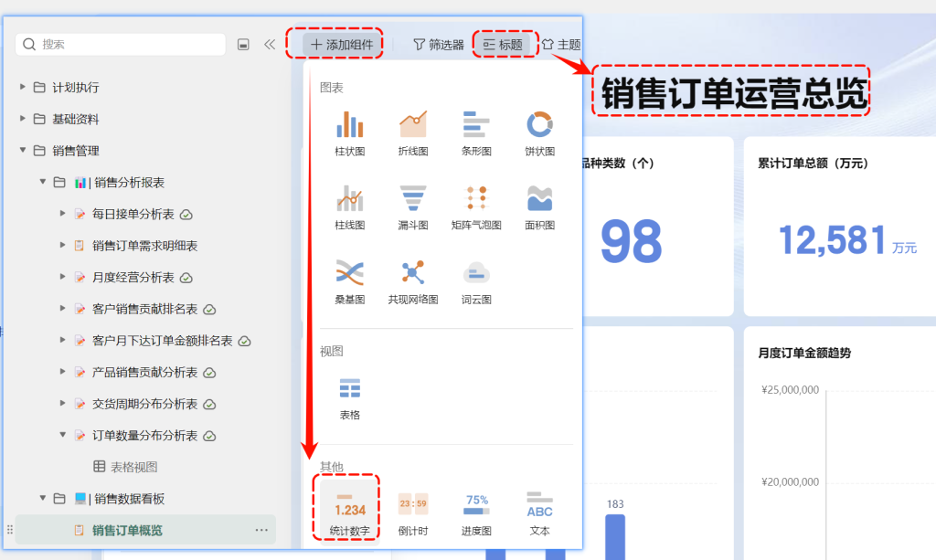Click the 销售订单运营总览 dashboard title

[x=733, y=92]
